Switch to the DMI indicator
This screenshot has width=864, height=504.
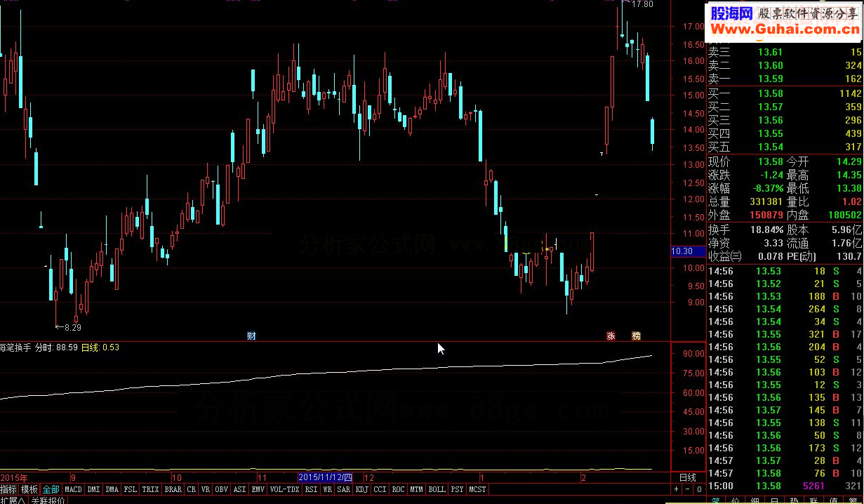coord(93,489)
